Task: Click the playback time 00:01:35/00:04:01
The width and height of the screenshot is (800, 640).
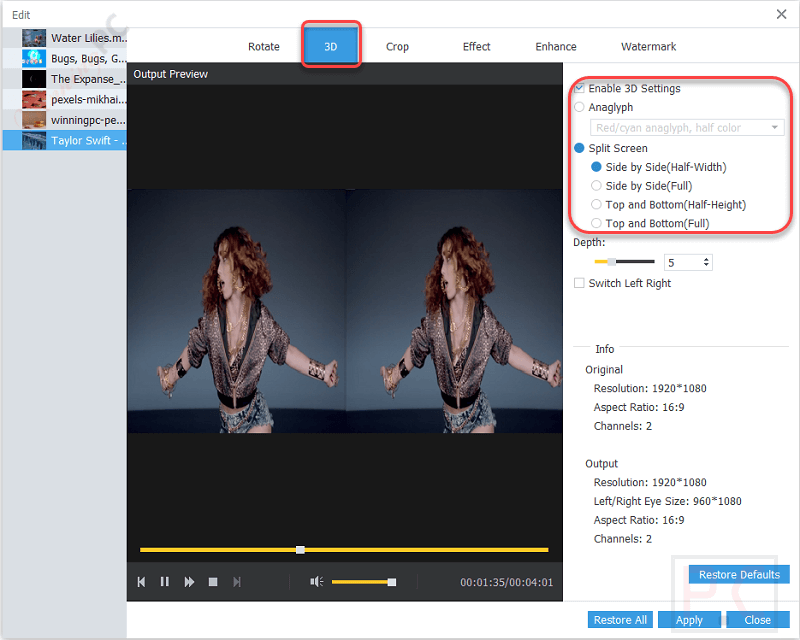Action: tap(506, 582)
